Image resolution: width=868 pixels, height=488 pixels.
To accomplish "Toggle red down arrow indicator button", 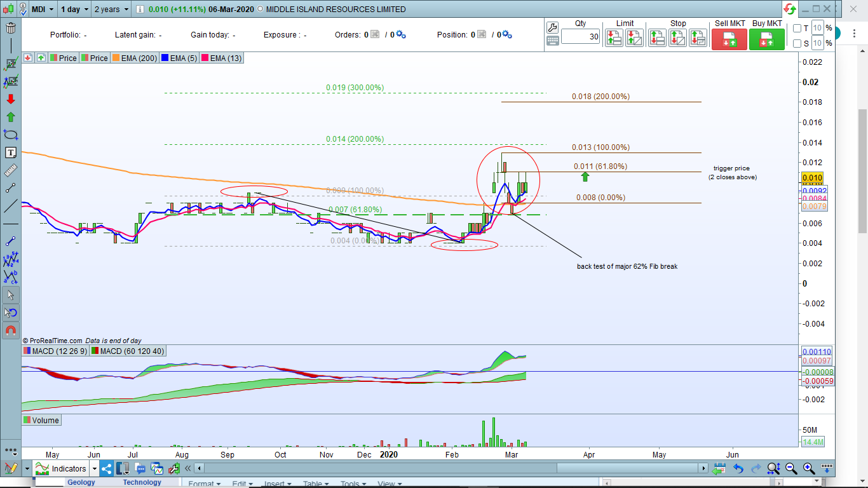I will (28, 58).
